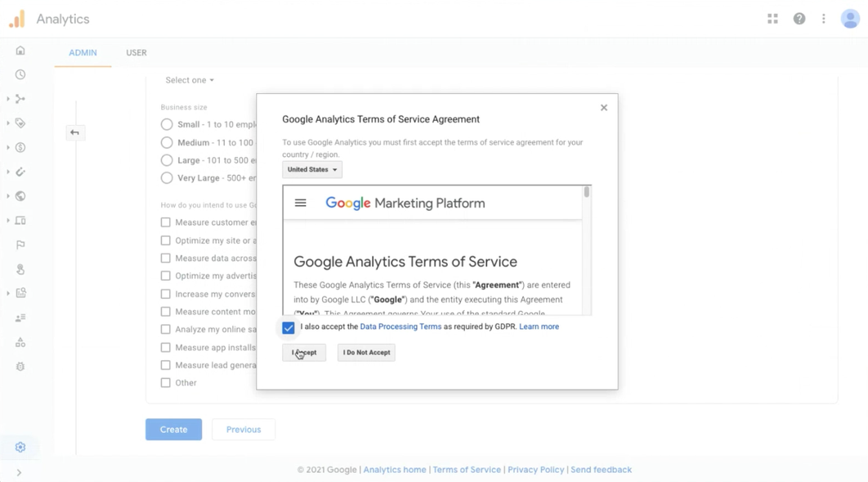Check the Measure lead generation checkbox
The image size is (868, 482).
(x=166, y=365)
